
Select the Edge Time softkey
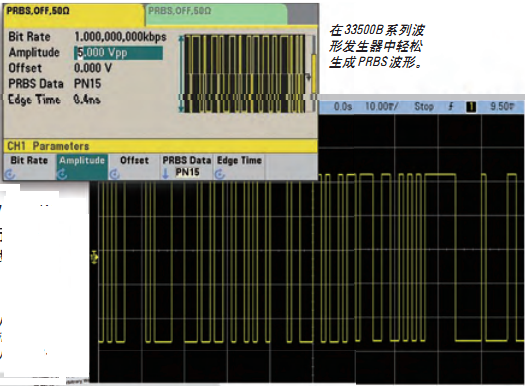click(x=239, y=167)
